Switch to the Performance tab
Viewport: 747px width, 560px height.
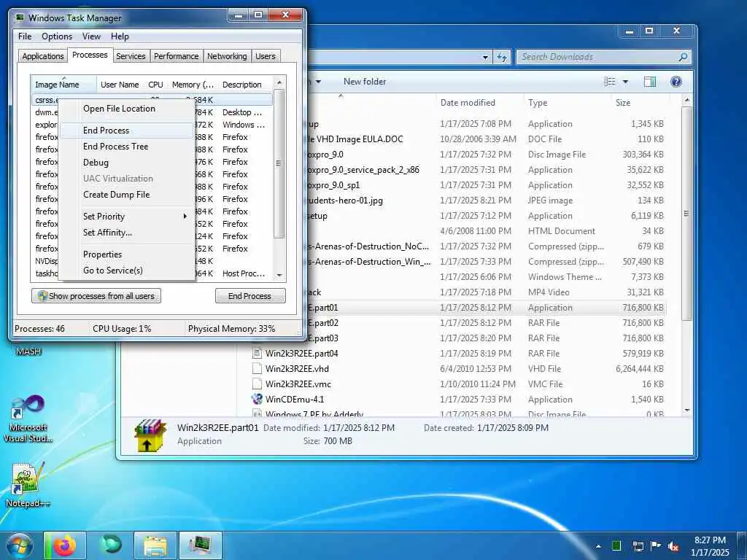click(x=177, y=56)
